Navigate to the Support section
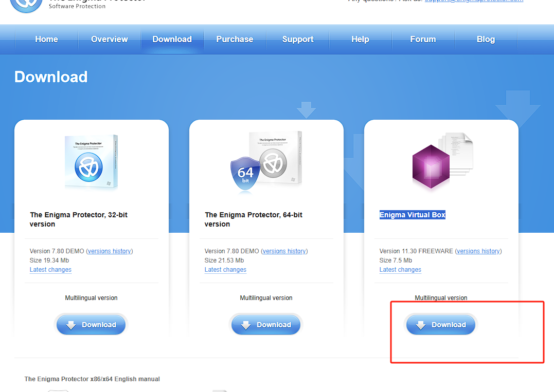The height and width of the screenshot is (392, 554). pyautogui.click(x=298, y=39)
